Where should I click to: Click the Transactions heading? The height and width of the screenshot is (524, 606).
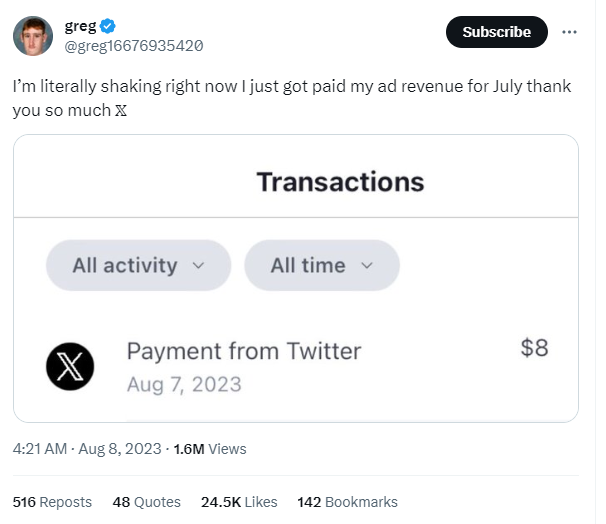pos(340,182)
